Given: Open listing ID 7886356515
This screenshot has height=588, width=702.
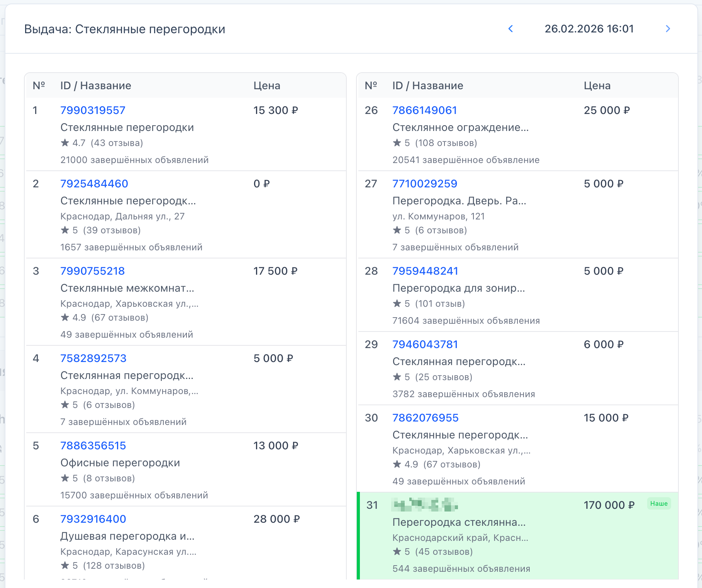Looking at the screenshot, I should point(93,446).
